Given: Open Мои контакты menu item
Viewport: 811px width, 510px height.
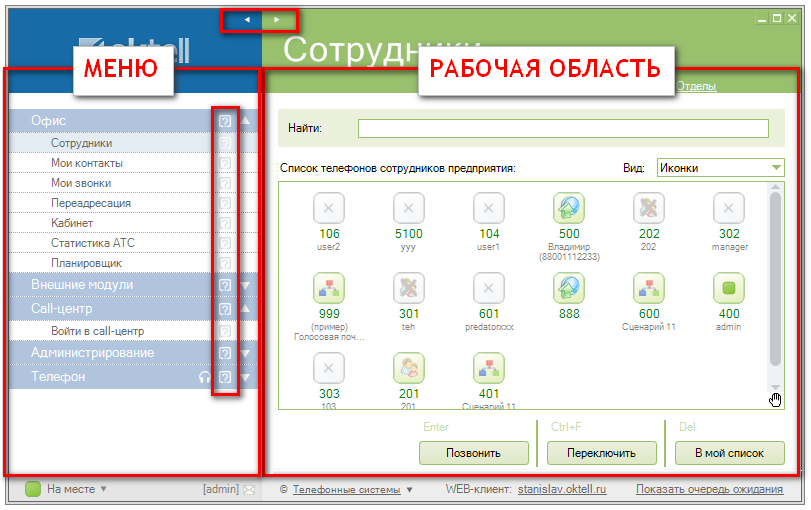Looking at the screenshot, I should point(86,163).
